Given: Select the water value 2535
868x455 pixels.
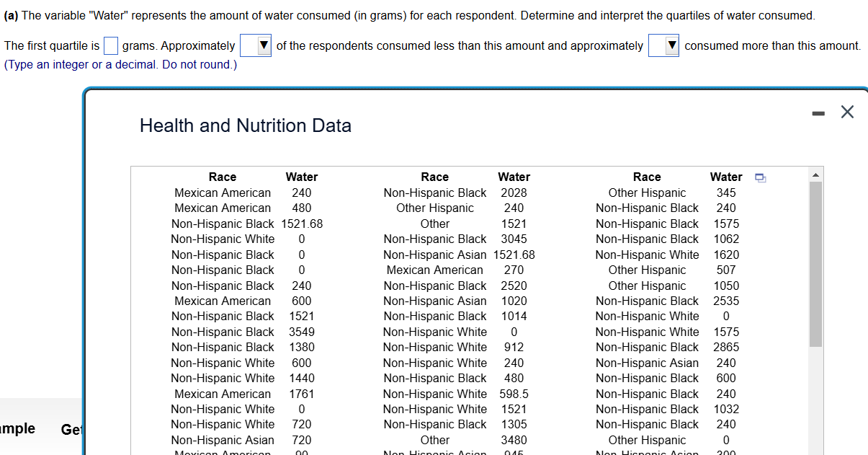Looking at the screenshot, I should pyautogui.click(x=726, y=301).
